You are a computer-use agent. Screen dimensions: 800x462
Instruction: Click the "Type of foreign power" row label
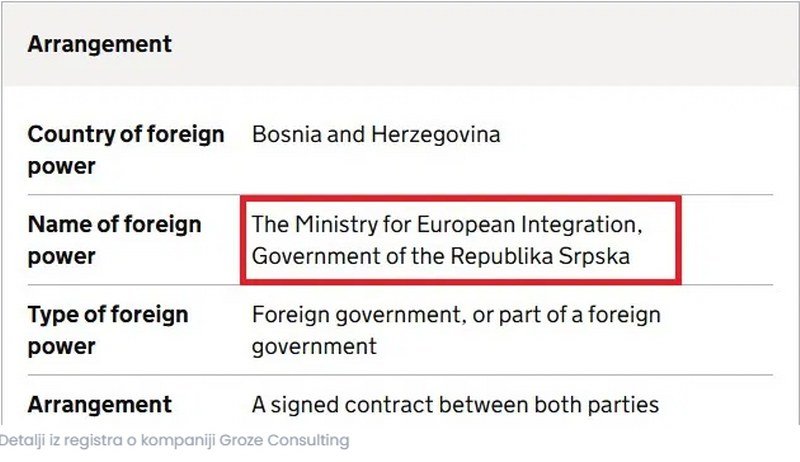107,330
